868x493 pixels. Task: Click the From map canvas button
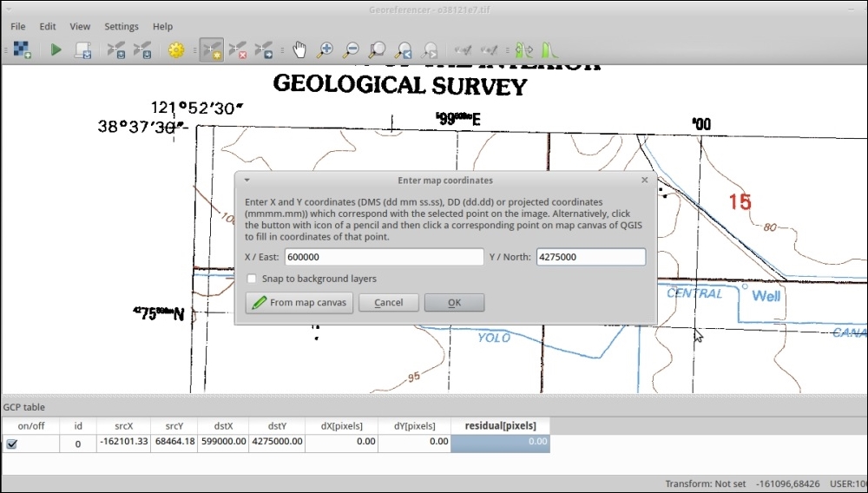(x=299, y=303)
